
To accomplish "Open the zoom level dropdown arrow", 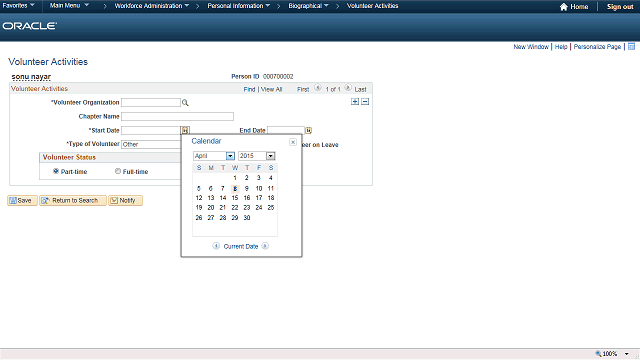I will (627, 354).
